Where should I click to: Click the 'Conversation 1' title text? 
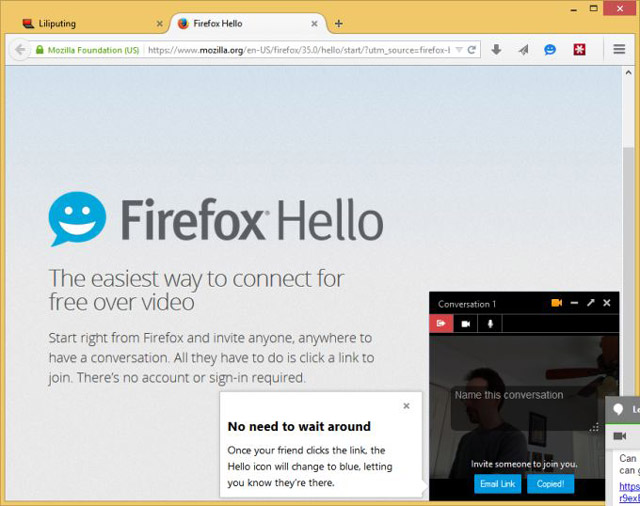(467, 304)
